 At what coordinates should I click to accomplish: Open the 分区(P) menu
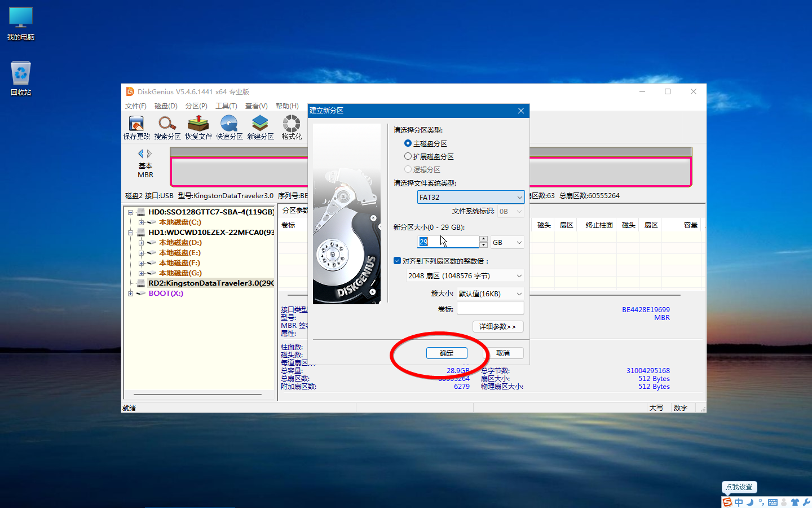(x=196, y=106)
